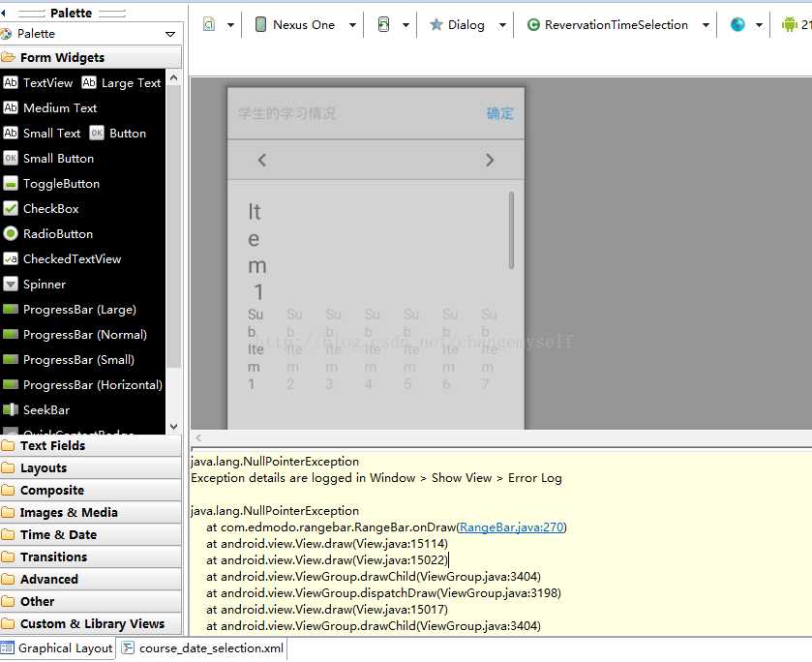Expand the configuration dropdown arrow
This screenshot has width=812, height=662.
pyautogui.click(x=231, y=25)
